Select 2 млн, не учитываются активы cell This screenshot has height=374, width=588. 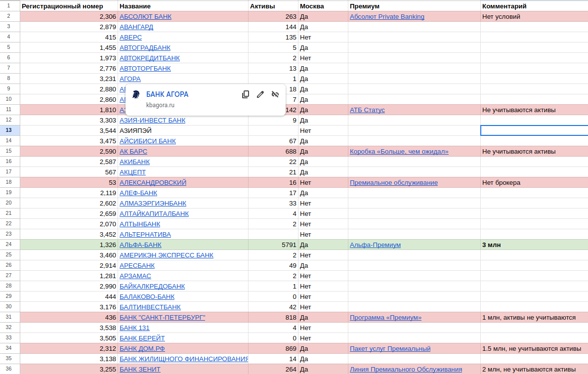[534, 369]
